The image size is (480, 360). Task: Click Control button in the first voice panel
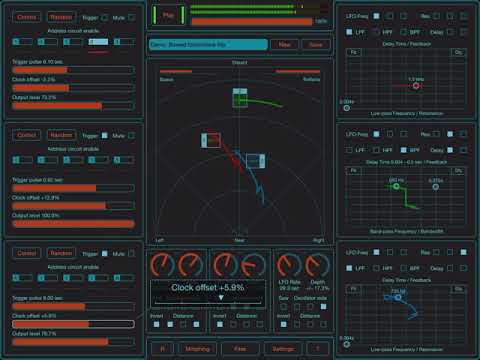pos(27,17)
